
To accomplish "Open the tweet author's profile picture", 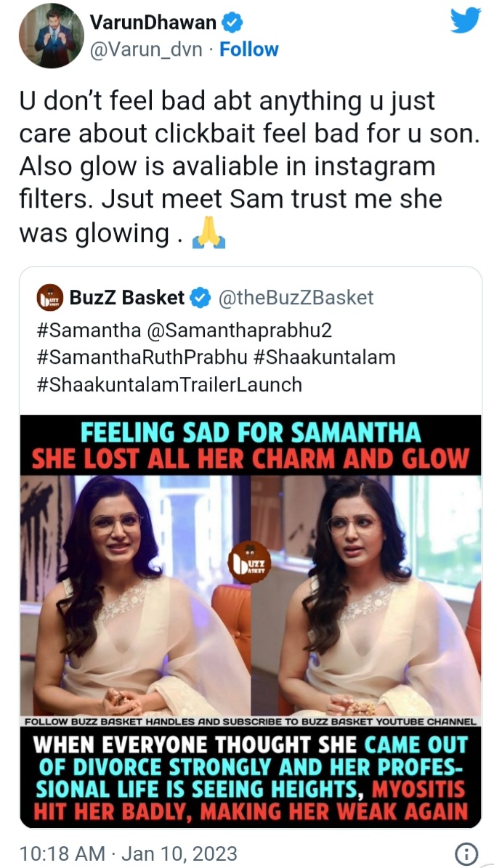I will coord(52,36).
